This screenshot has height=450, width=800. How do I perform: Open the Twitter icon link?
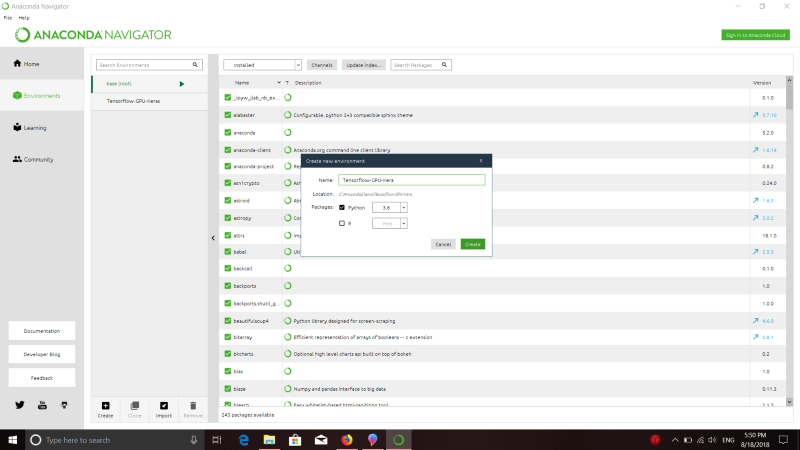(x=20, y=405)
